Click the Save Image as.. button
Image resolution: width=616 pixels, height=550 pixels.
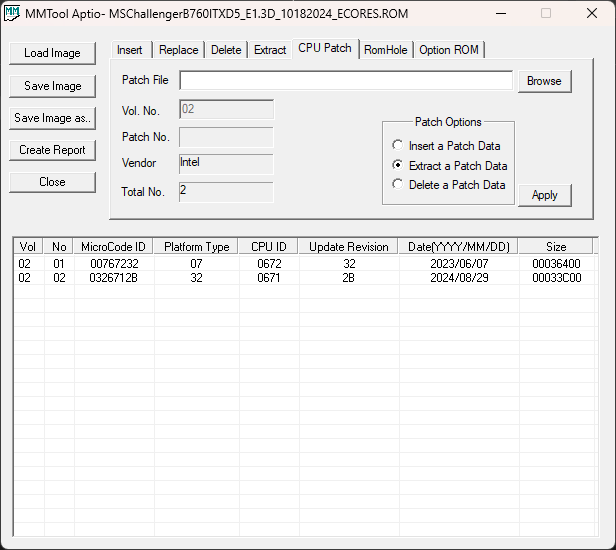click(52, 118)
